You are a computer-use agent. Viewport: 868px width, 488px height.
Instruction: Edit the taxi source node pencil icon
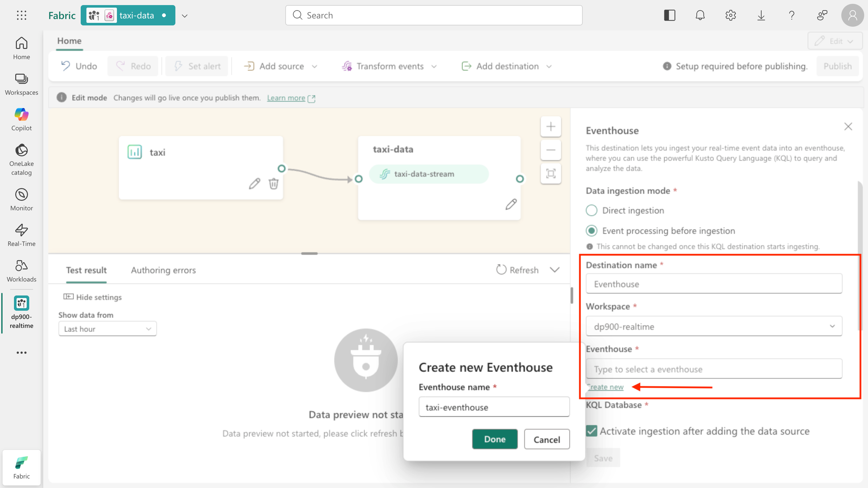pos(254,184)
